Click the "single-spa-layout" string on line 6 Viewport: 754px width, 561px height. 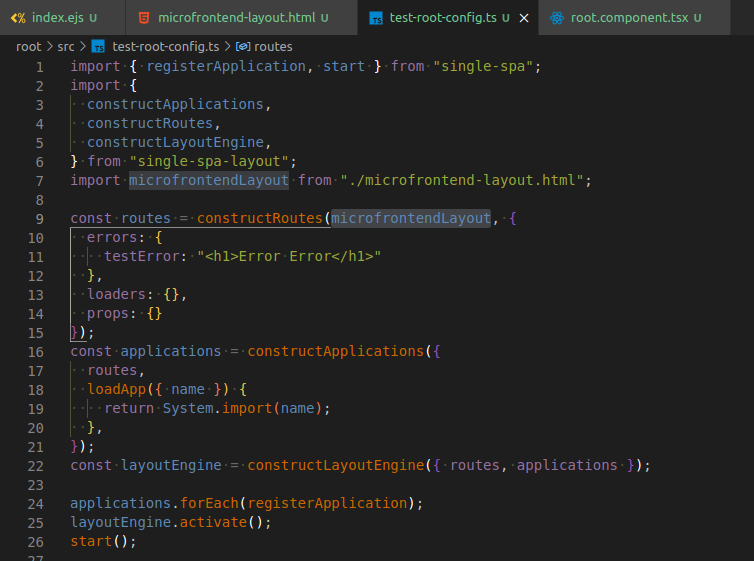click(x=209, y=162)
